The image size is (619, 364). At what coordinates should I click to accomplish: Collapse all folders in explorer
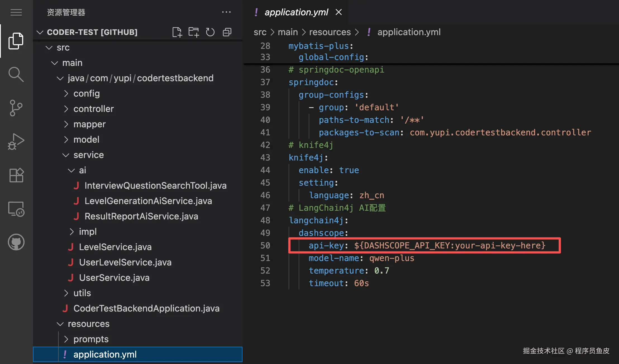[227, 32]
